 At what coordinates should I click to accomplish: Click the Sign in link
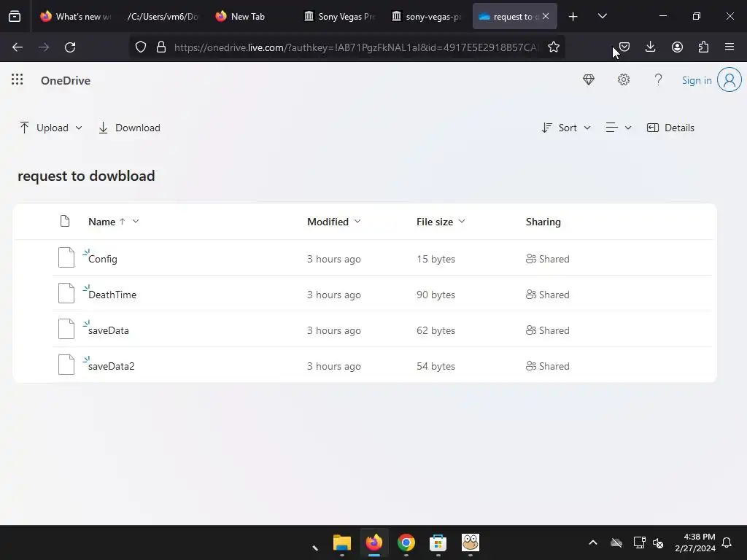click(697, 80)
